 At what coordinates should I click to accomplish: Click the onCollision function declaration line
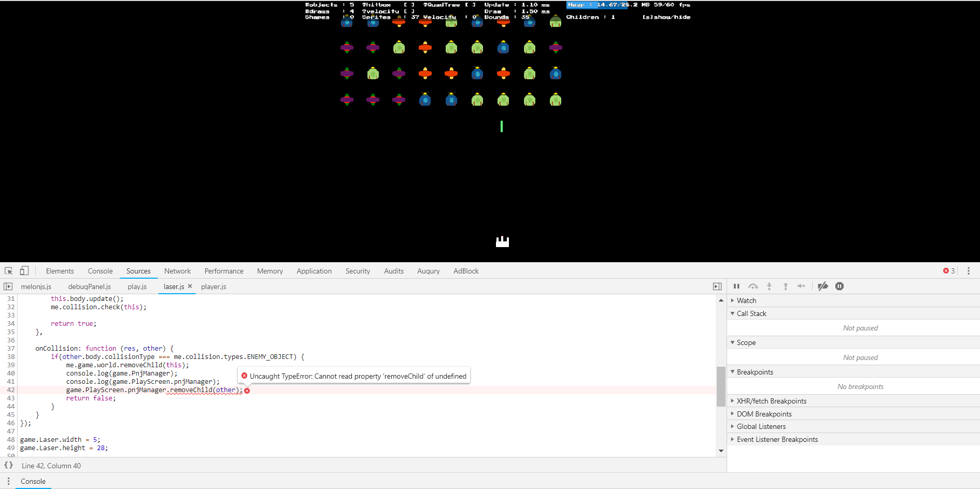[x=105, y=349]
